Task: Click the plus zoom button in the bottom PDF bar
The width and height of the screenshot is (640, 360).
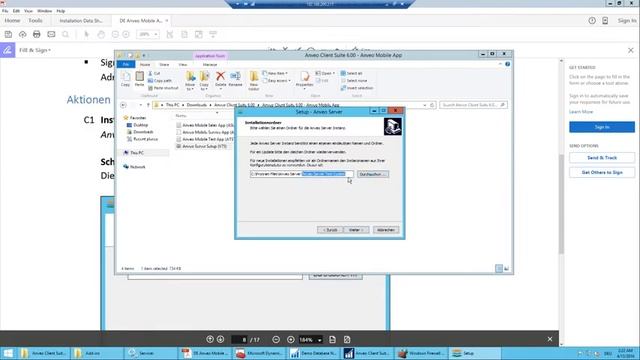Action: [x=291, y=340]
